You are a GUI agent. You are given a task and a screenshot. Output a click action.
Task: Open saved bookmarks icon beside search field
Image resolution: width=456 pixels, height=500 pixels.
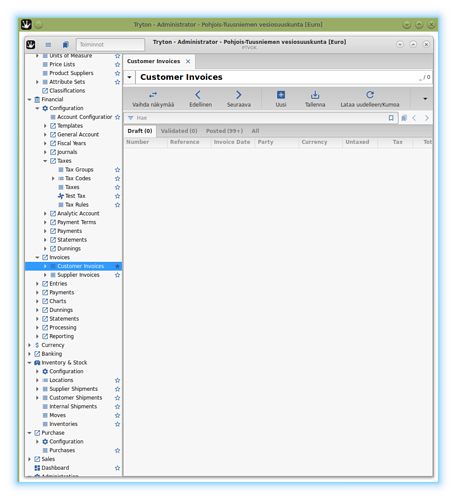(x=404, y=118)
